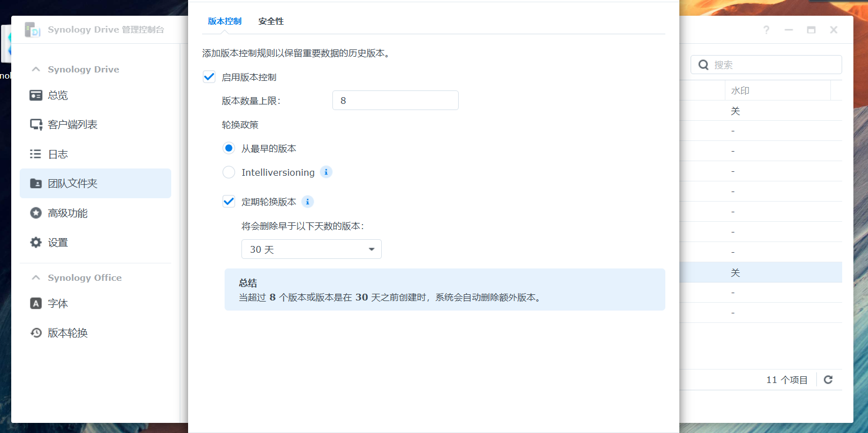Click the refresh icon beside 11 个项目

point(828,380)
